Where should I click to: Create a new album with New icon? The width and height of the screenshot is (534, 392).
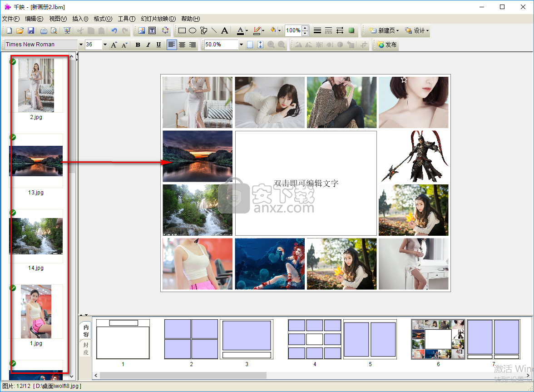[x=9, y=30]
